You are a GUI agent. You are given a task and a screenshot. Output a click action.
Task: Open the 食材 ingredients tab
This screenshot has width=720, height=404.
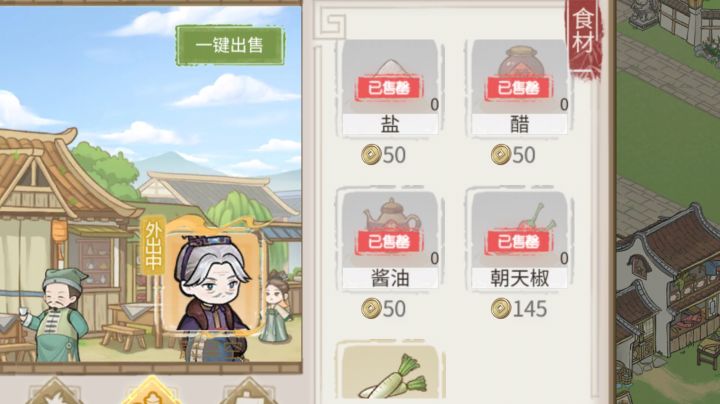click(584, 34)
